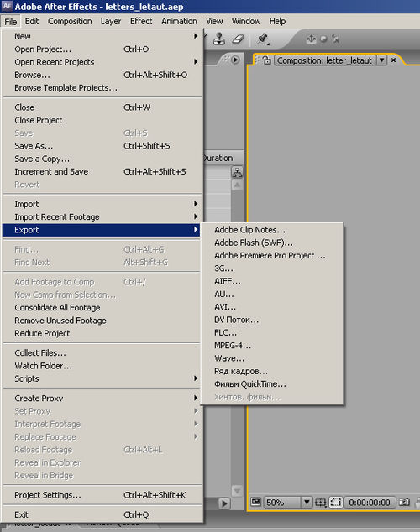Choose Watch Folder entry

[x=102, y=366]
